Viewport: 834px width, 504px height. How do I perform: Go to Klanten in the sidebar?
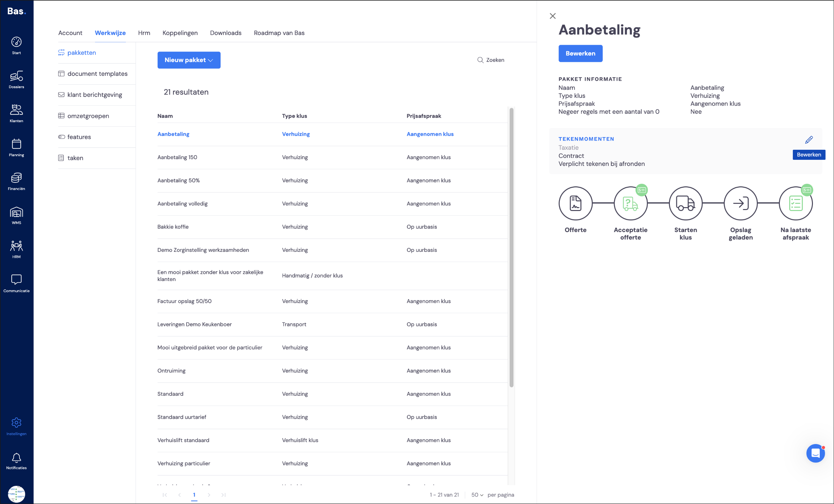pos(16,114)
